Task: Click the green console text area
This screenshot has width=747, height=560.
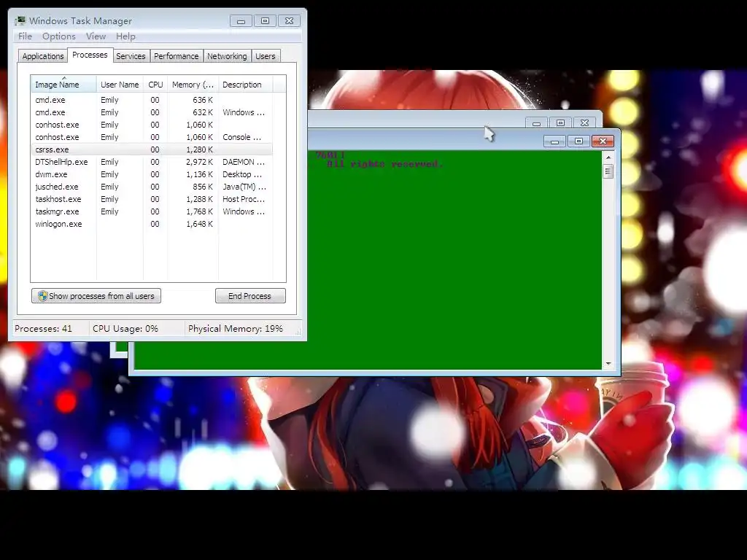Action: 455,260
